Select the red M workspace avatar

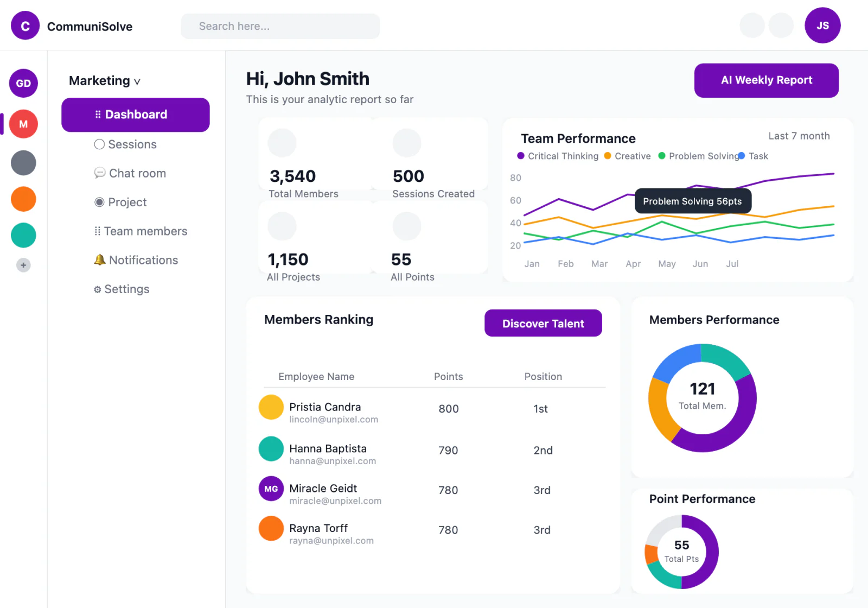(23, 124)
